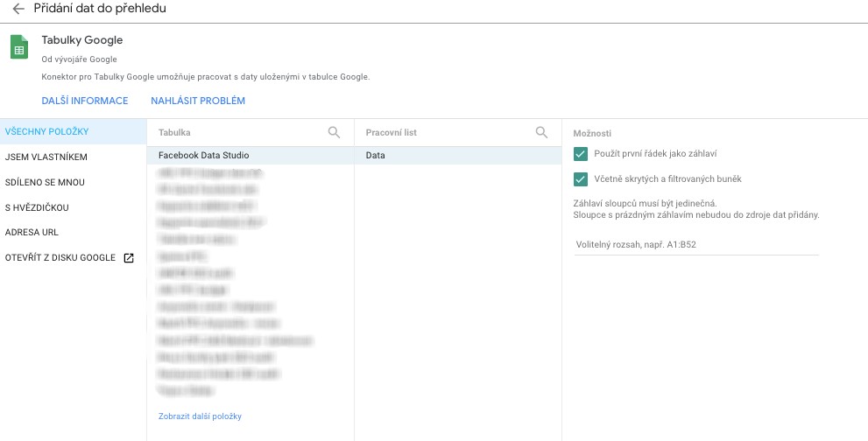Choose the Adresa URL option
Image resolution: width=868 pixels, height=441 pixels.
32,233
